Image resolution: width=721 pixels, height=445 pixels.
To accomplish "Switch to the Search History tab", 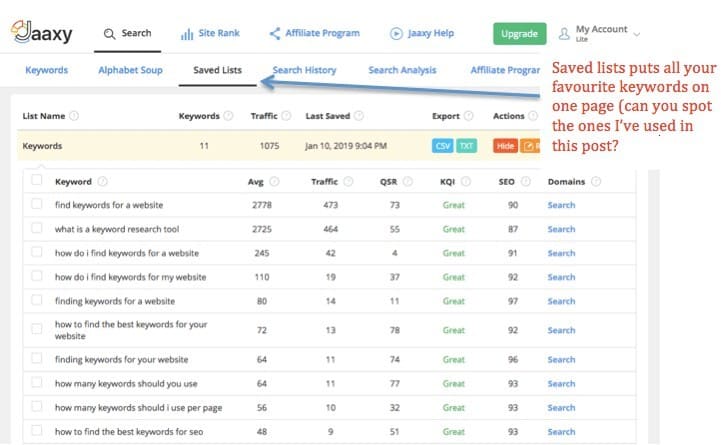I will (x=304, y=70).
